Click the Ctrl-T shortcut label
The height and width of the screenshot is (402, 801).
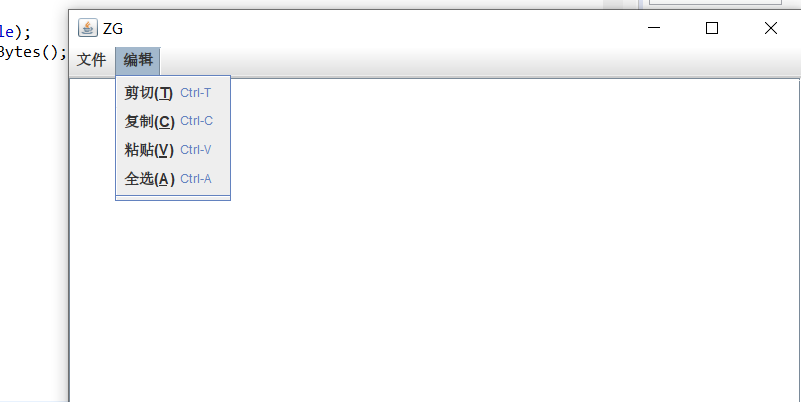[x=196, y=93]
